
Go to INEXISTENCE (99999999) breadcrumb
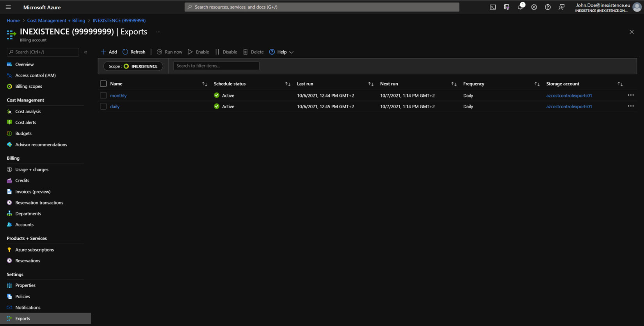(119, 21)
